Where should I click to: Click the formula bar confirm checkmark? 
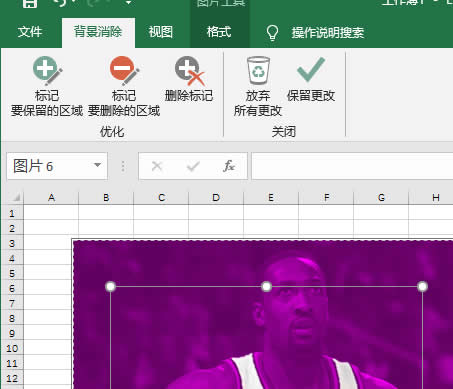pos(193,166)
